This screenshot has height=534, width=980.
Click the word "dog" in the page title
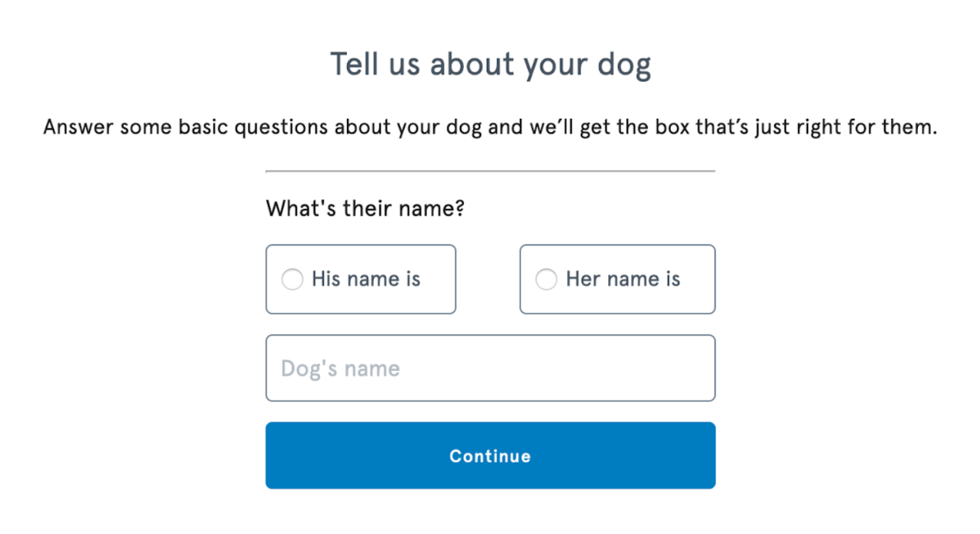tap(625, 65)
